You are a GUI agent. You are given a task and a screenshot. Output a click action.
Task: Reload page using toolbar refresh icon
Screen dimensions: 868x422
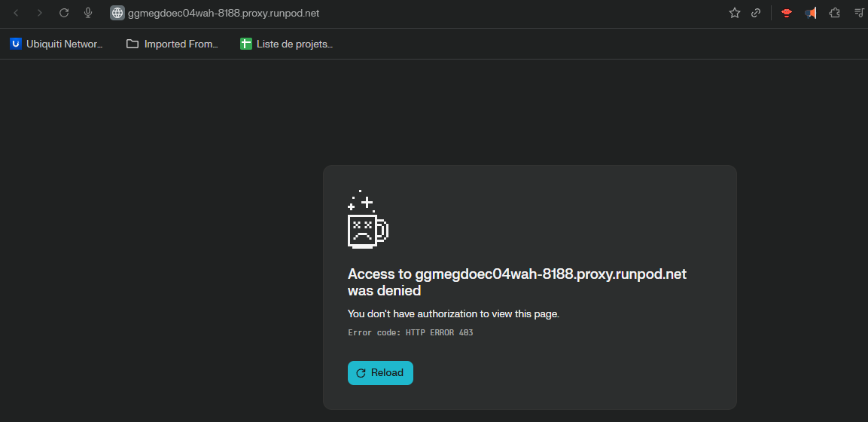tap(64, 13)
